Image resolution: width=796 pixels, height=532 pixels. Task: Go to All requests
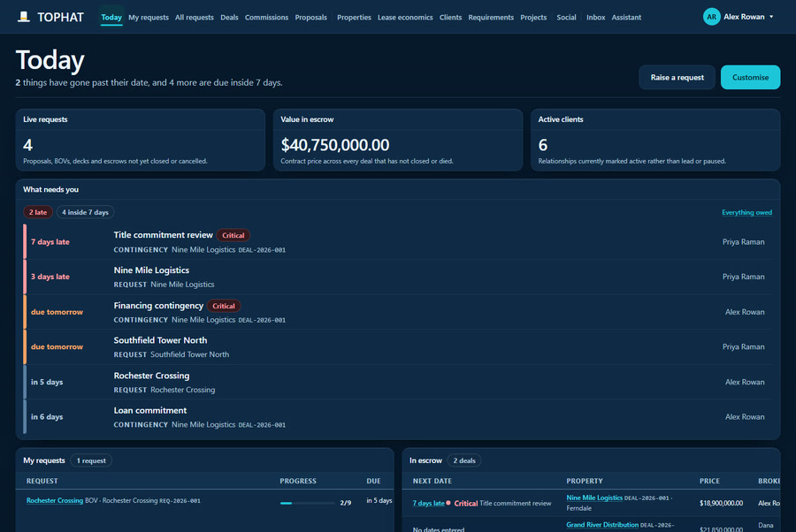coord(195,18)
